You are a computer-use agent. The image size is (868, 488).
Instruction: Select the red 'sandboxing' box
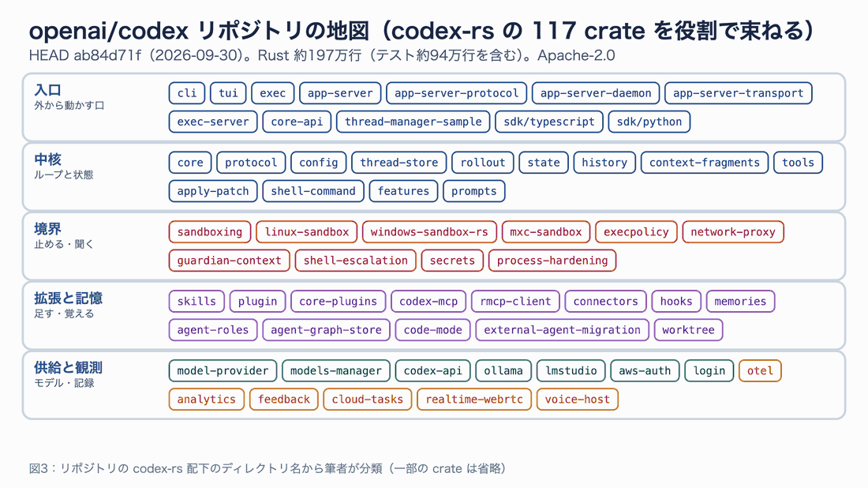[210, 232]
